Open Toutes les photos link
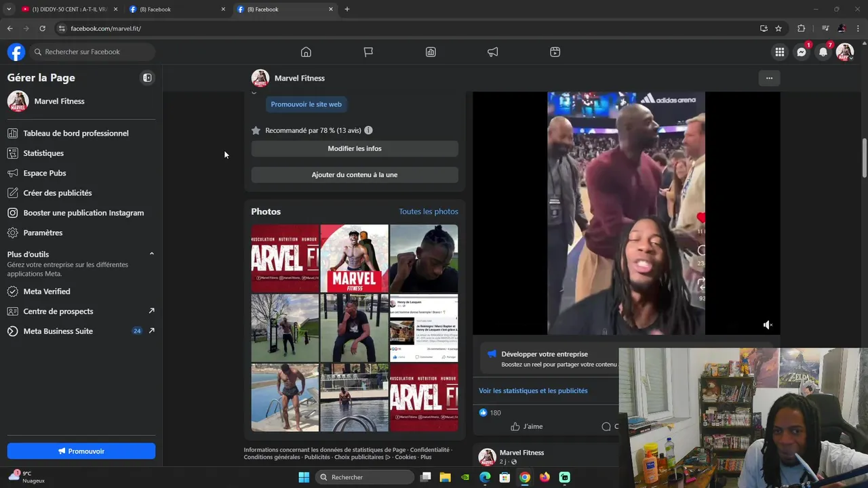The height and width of the screenshot is (488, 868). coord(429,211)
